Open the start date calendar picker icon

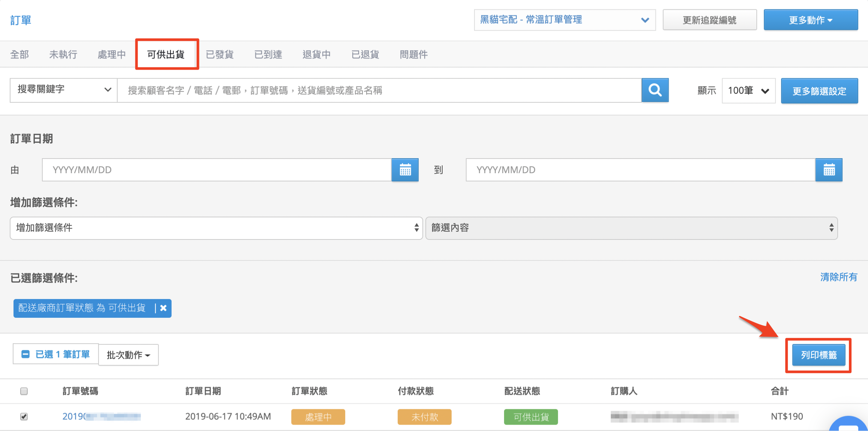tap(405, 170)
